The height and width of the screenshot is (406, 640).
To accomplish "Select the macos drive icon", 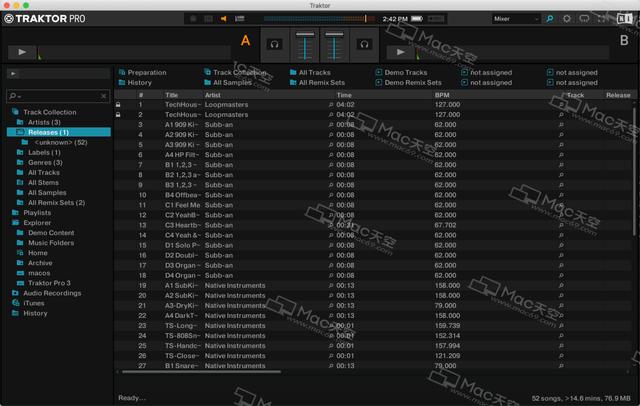I will pyautogui.click(x=20, y=273).
